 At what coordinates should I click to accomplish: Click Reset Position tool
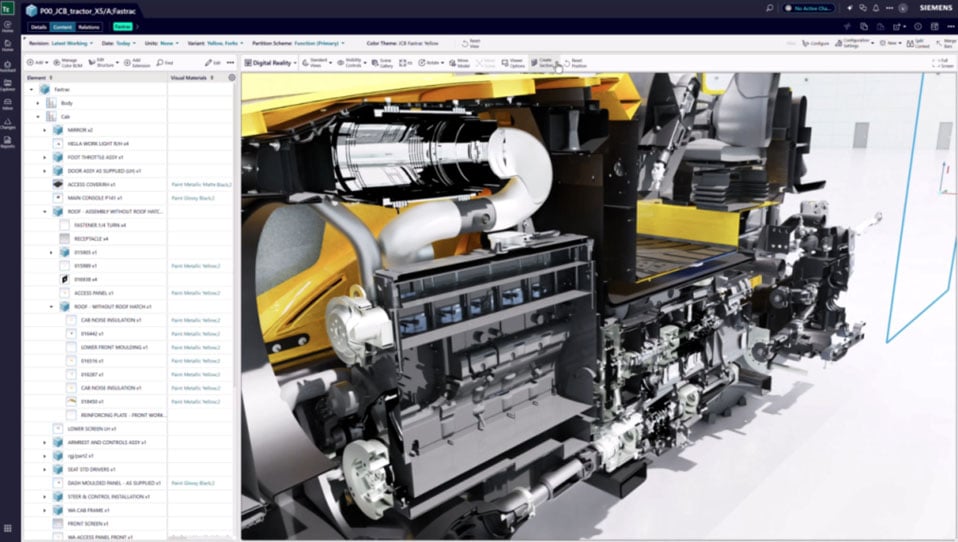click(x=576, y=62)
